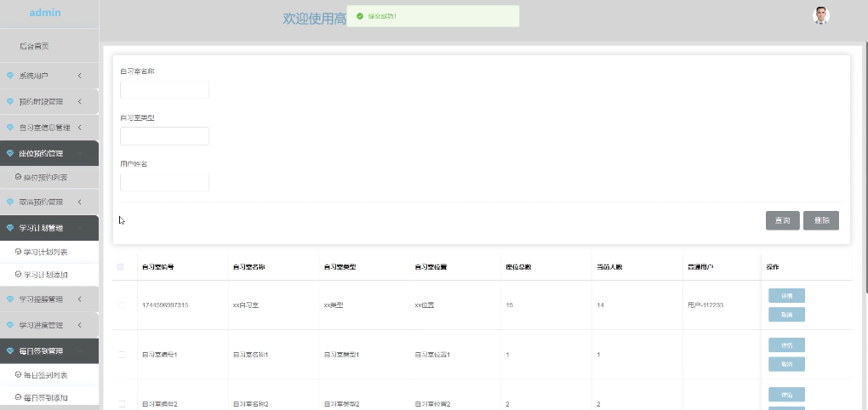Collapse 每日签到管理 with its chevron arrow
Screen dimensions: 868x410
tap(80, 351)
